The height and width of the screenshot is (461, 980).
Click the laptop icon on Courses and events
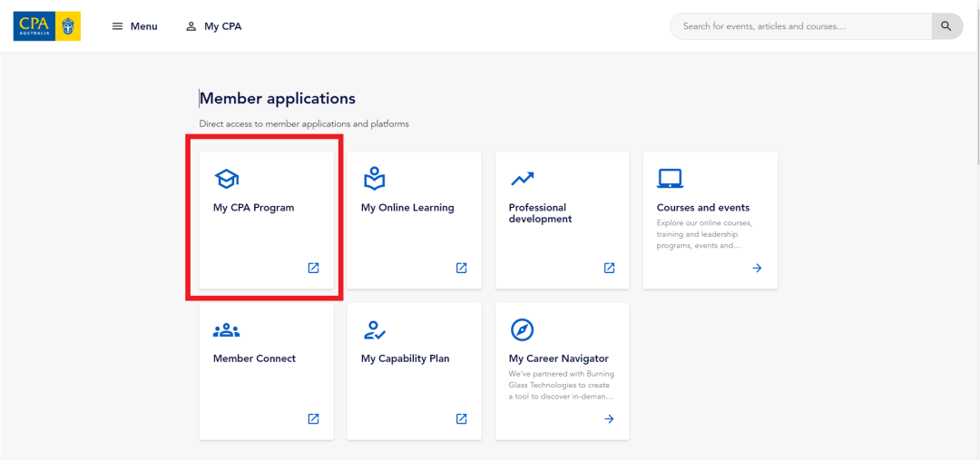point(670,179)
